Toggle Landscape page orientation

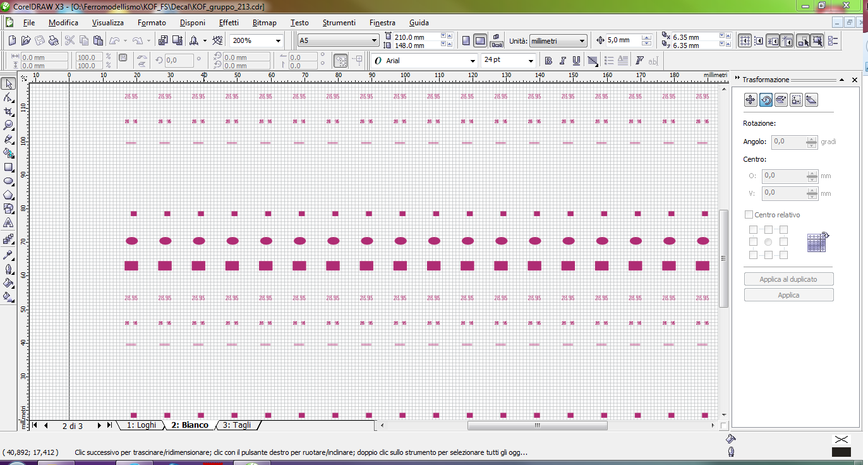pos(480,40)
